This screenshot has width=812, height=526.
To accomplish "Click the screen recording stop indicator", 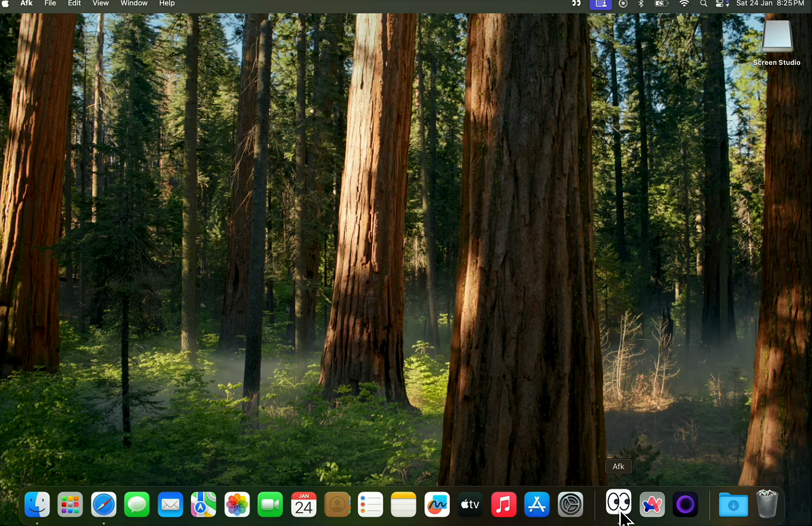I will 623,4.
